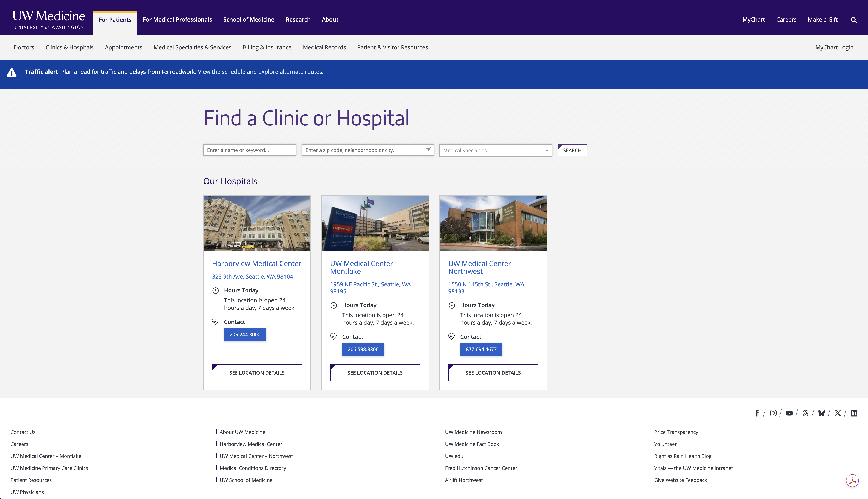Open UW Medicine Bluesky butterfly icon
Screen dimensions: 868x499
pyautogui.click(x=821, y=413)
